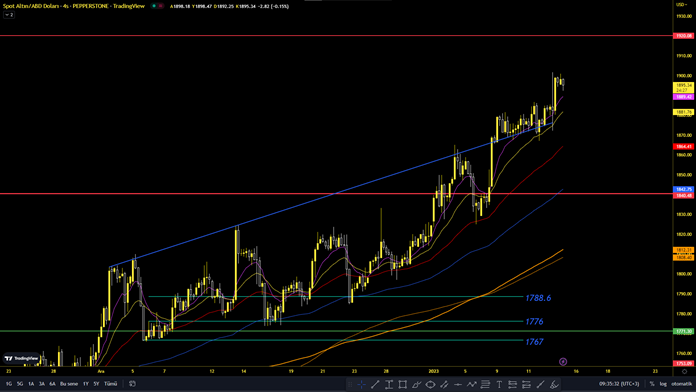Click the chart symbol title Spot Altın/ABD Doları

point(31,6)
